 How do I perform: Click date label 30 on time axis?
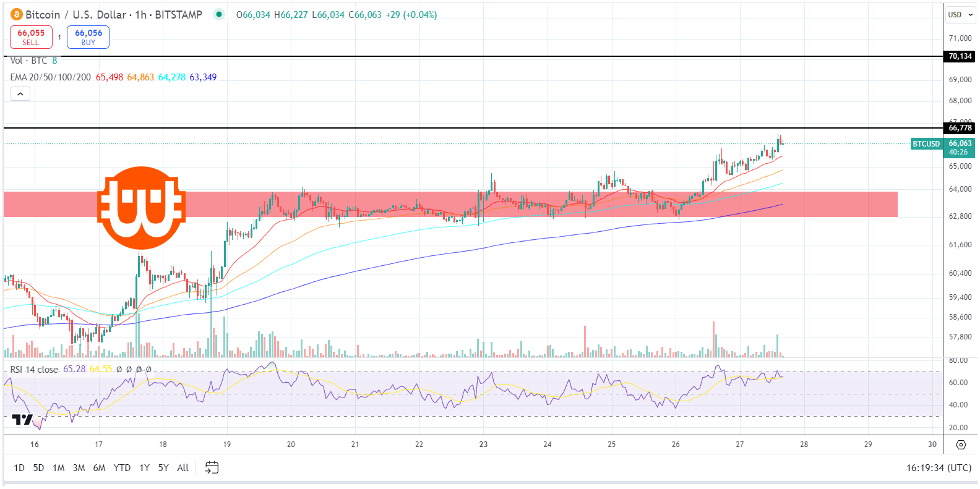coord(932,444)
